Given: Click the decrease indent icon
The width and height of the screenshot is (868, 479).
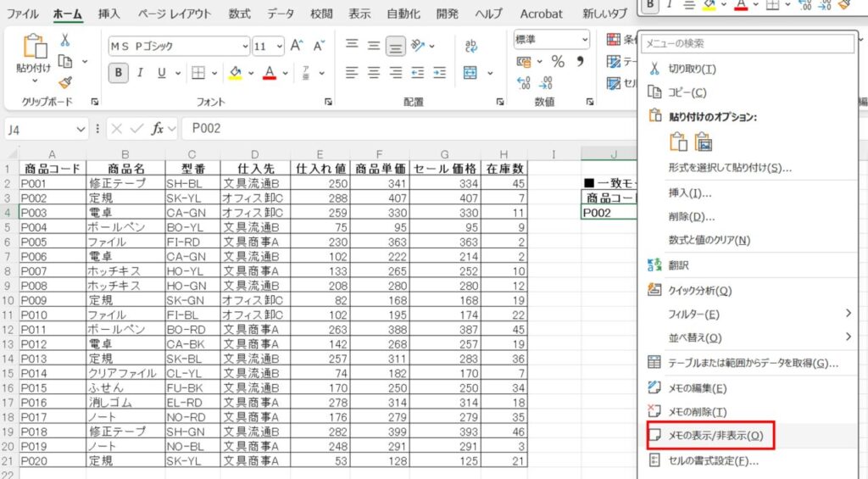Looking at the screenshot, I should [x=418, y=73].
